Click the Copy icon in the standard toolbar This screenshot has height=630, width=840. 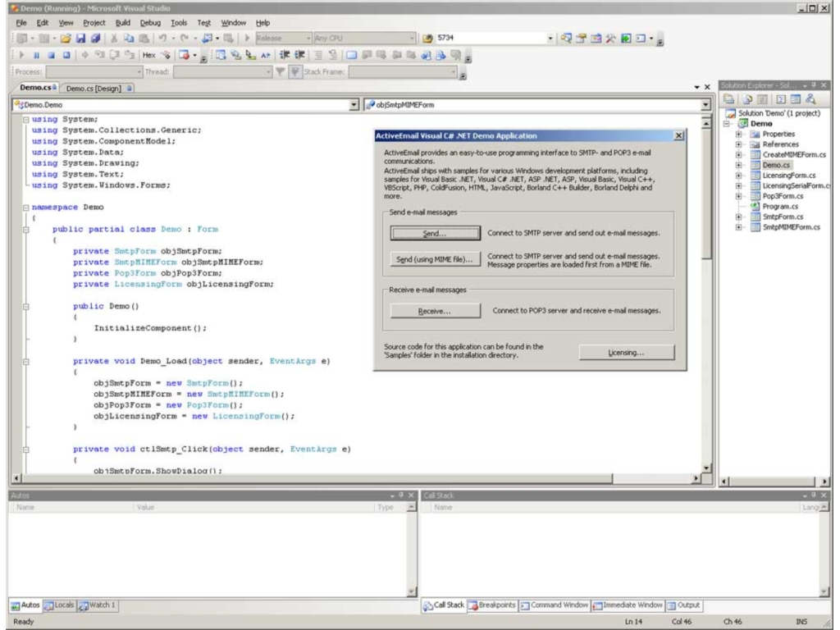click(129, 38)
